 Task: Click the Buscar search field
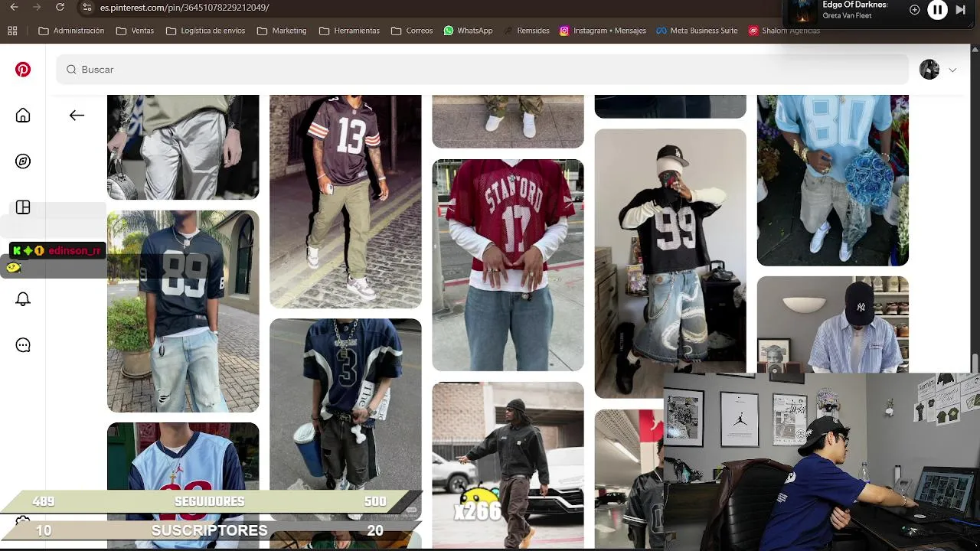click(483, 70)
